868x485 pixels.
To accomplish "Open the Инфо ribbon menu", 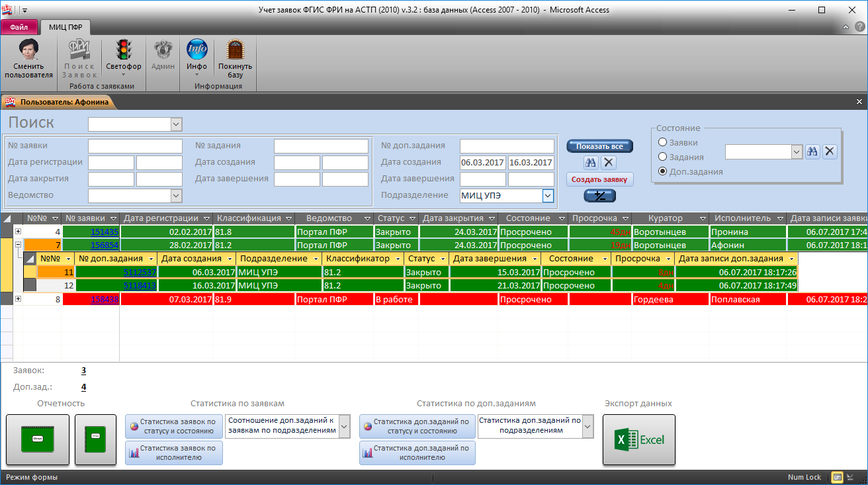I will click(196, 51).
